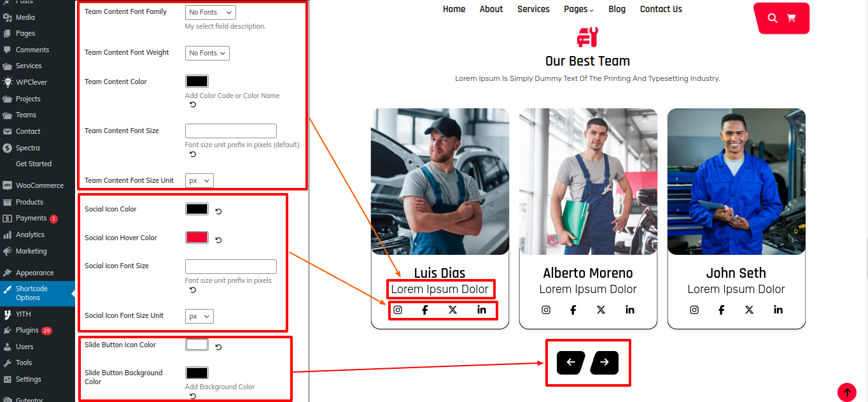Click Alberto Moreno team photo
The image size is (868, 402).
point(588,182)
